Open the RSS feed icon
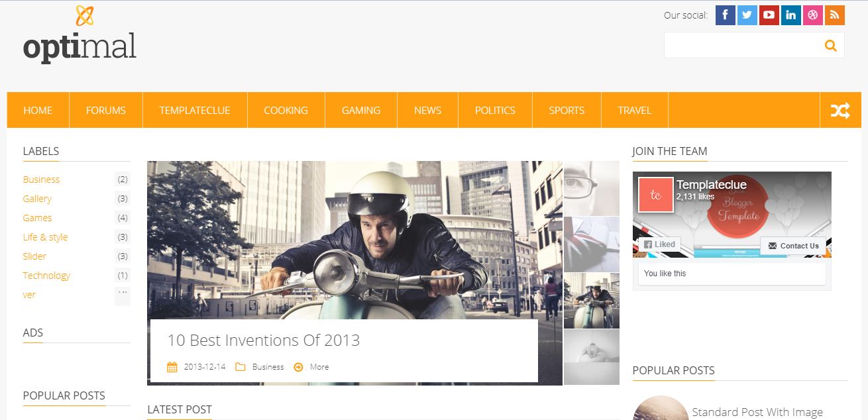Image resolution: width=868 pixels, height=420 pixels. pos(835,15)
